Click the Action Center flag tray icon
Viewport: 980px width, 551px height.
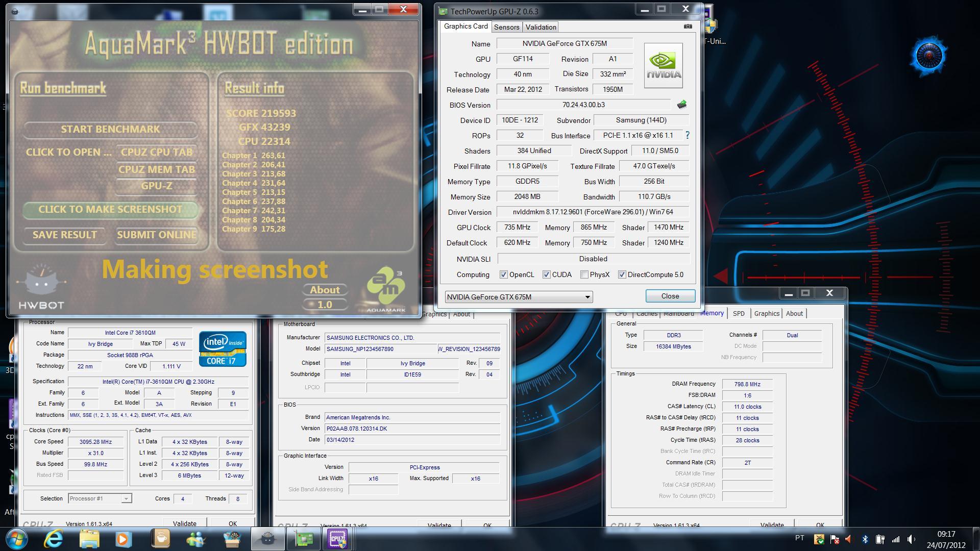click(835, 539)
